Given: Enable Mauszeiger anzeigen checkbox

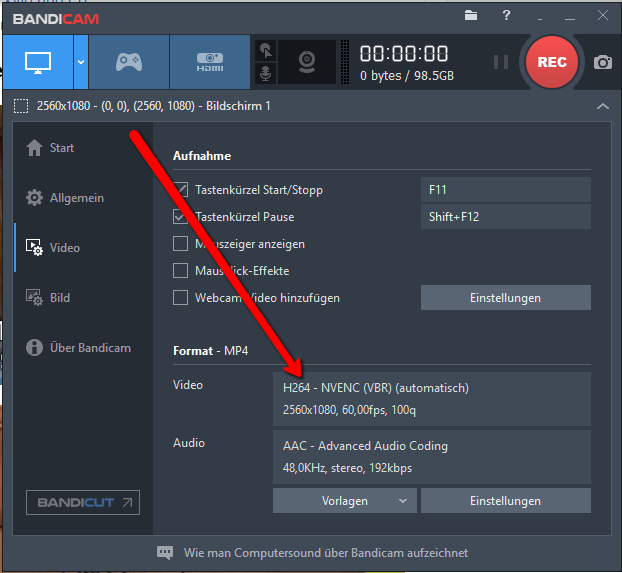Looking at the screenshot, I should tap(181, 243).
